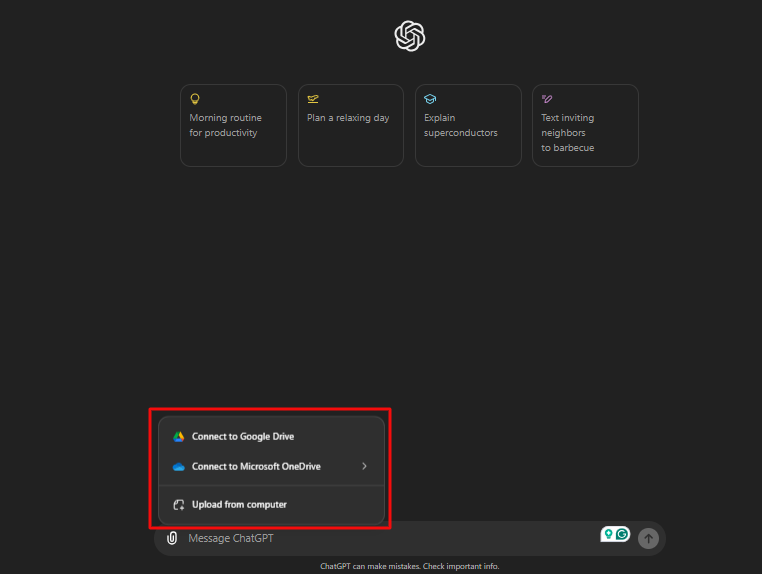Choose the 'Morning routine for productivity' suggestion text
The width and height of the screenshot is (762, 574).
223,125
